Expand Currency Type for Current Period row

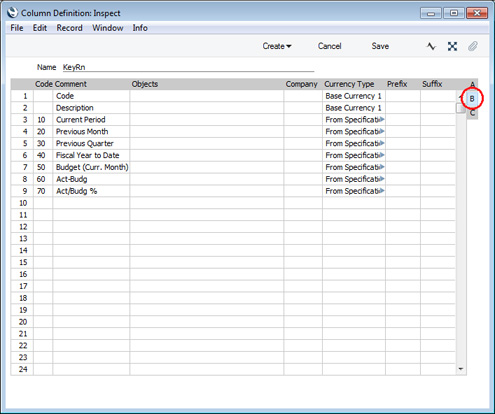[x=382, y=120]
